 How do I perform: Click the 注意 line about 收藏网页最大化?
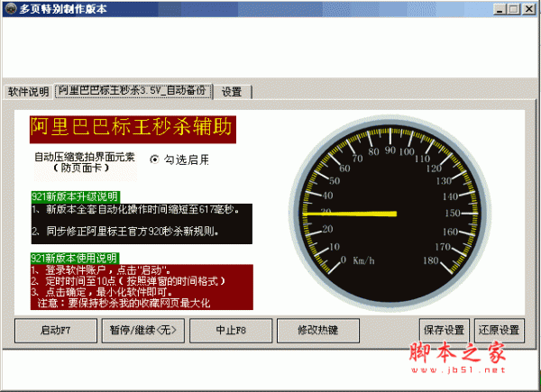pyautogui.click(x=124, y=303)
